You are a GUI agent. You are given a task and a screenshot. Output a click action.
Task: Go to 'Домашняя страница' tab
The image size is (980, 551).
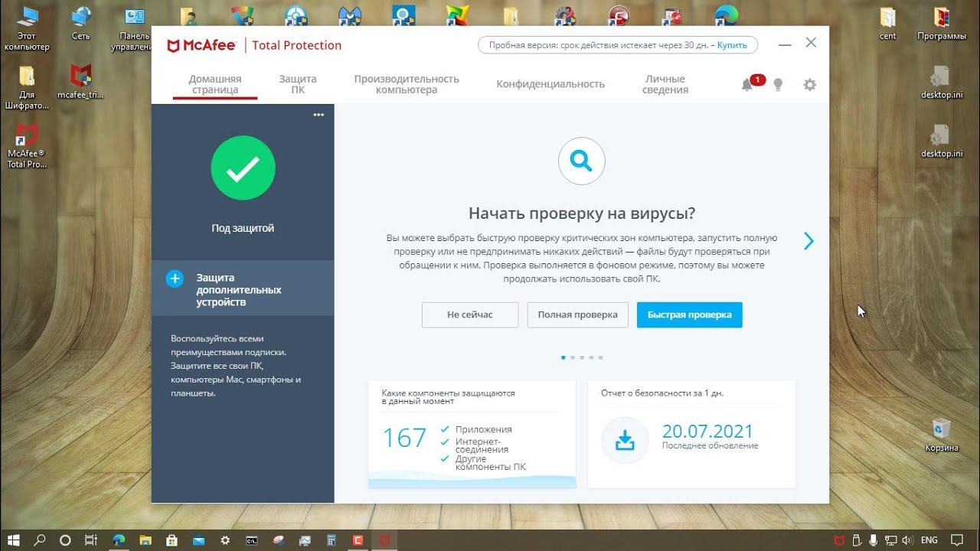click(x=215, y=84)
